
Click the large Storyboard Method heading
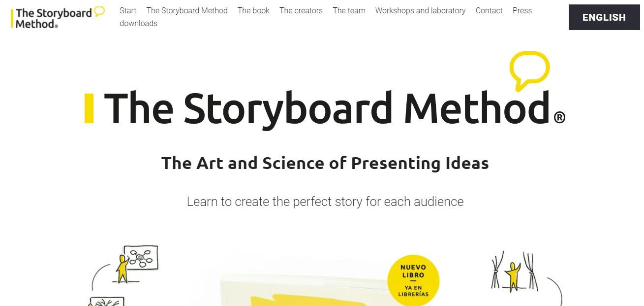(327, 107)
